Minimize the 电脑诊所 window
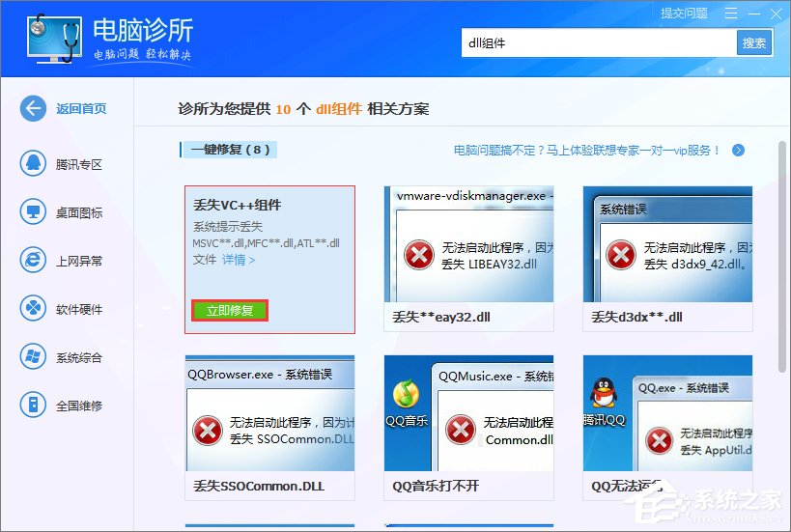Screen dimensions: 791x532 [754, 14]
